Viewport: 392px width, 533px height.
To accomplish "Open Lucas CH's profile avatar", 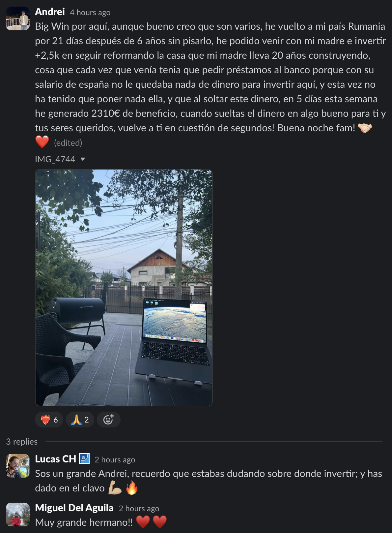I will 18,466.
